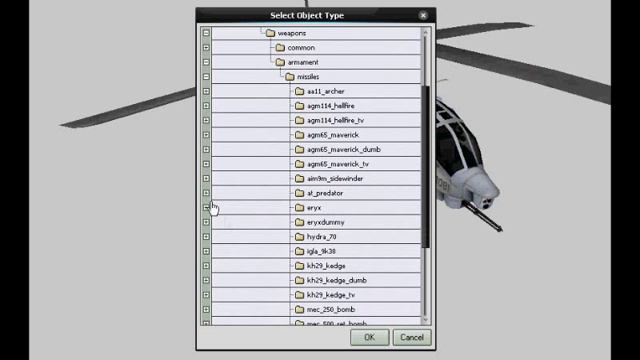Viewport: 640px width, 360px height.
Task: Click the agm65_maverick_tv folder icon
Action: coord(300,164)
